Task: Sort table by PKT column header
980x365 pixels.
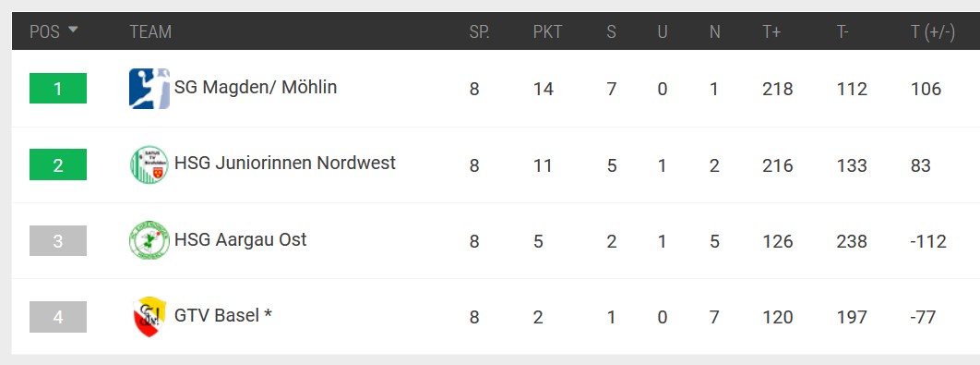Action: click(x=547, y=31)
